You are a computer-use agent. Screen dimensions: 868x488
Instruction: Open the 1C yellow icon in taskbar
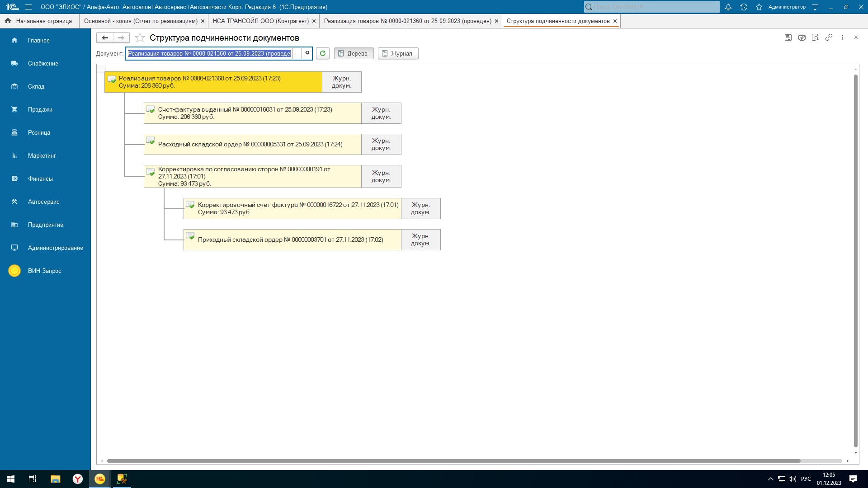100,479
